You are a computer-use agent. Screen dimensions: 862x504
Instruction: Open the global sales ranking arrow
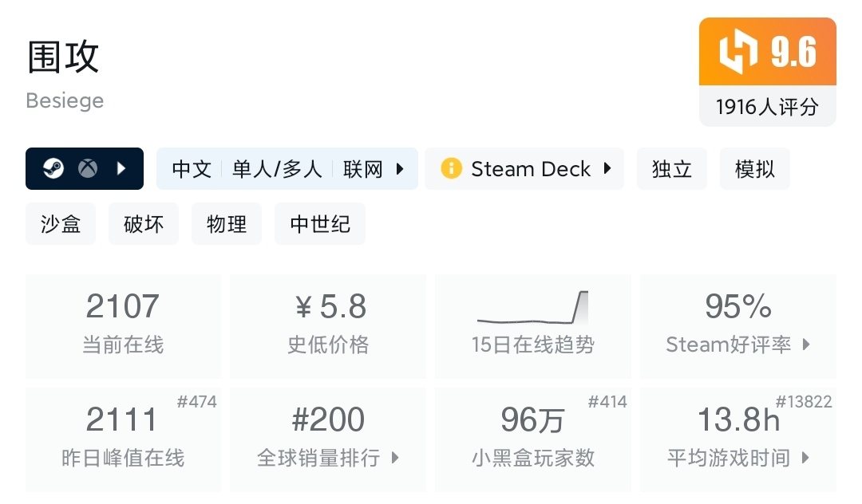click(x=394, y=458)
